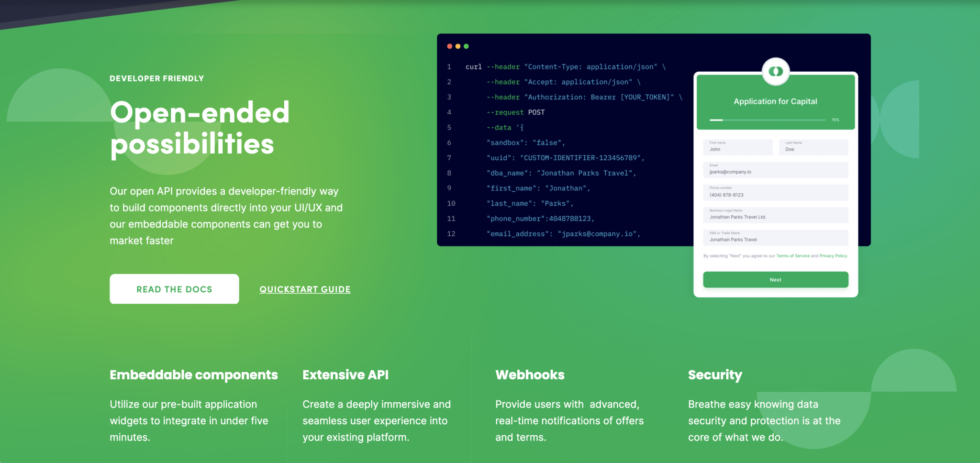Click the First name field containing John
This screenshot has height=463, width=980.
pyautogui.click(x=738, y=147)
